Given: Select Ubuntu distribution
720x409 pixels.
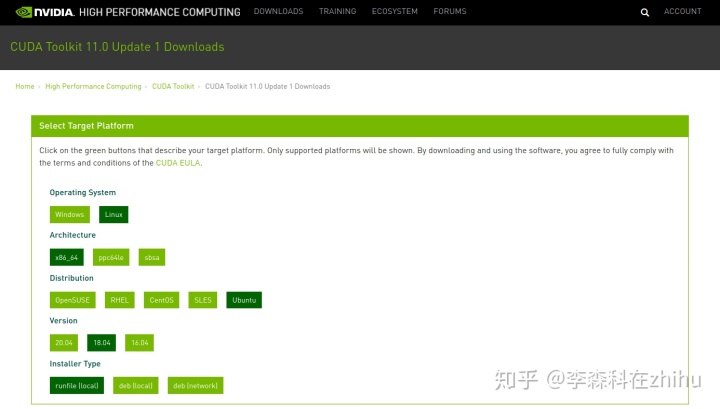Looking at the screenshot, I should coord(244,300).
